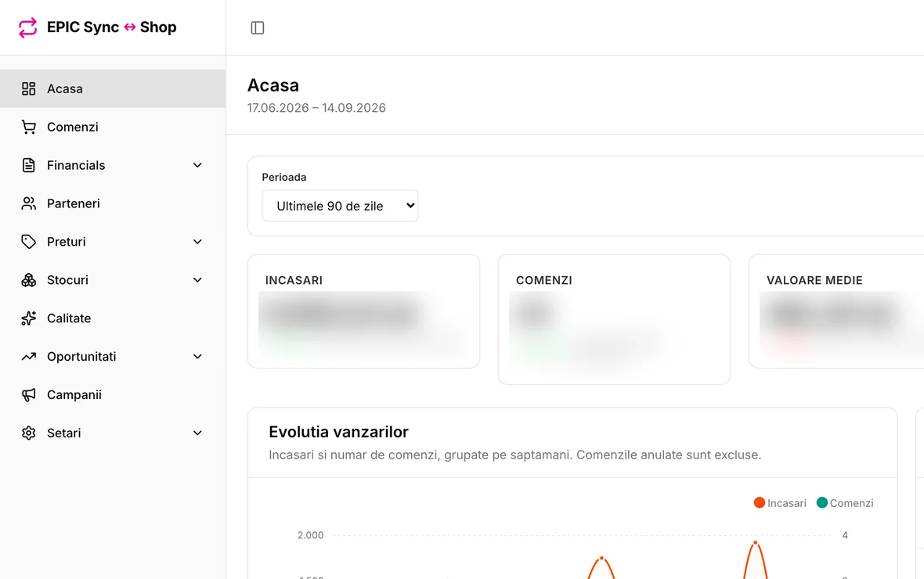Click the orange Incasari legend dot
924x579 pixels.
(x=759, y=502)
